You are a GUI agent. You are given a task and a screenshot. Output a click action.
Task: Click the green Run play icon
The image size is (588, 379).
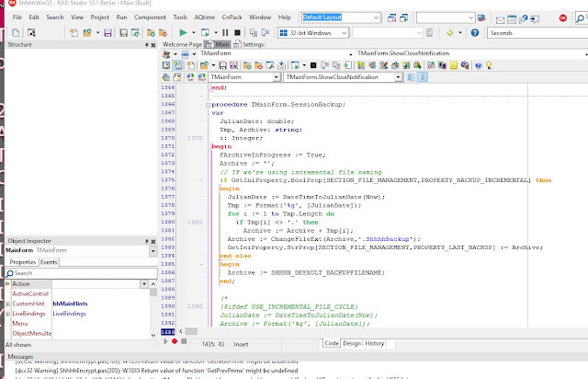pos(183,33)
